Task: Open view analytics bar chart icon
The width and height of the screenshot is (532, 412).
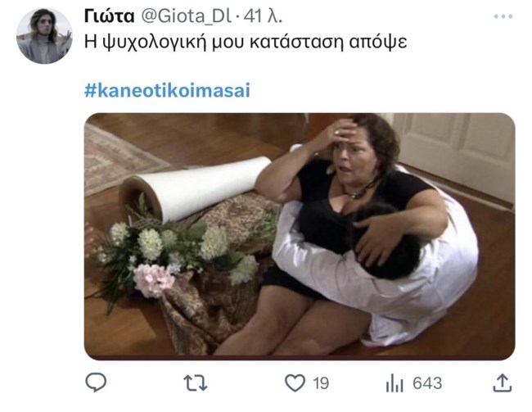Action: 394,383
